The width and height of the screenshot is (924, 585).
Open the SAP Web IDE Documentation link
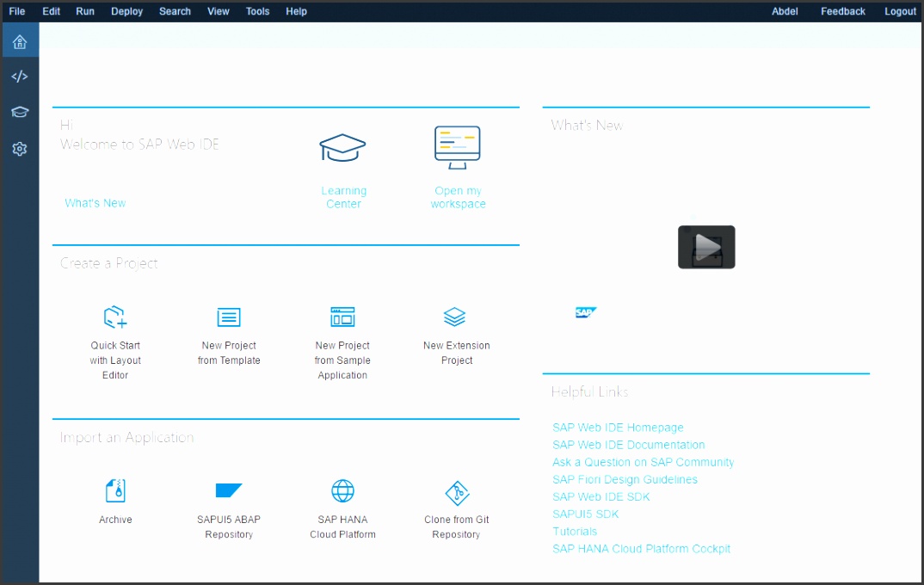coord(629,445)
